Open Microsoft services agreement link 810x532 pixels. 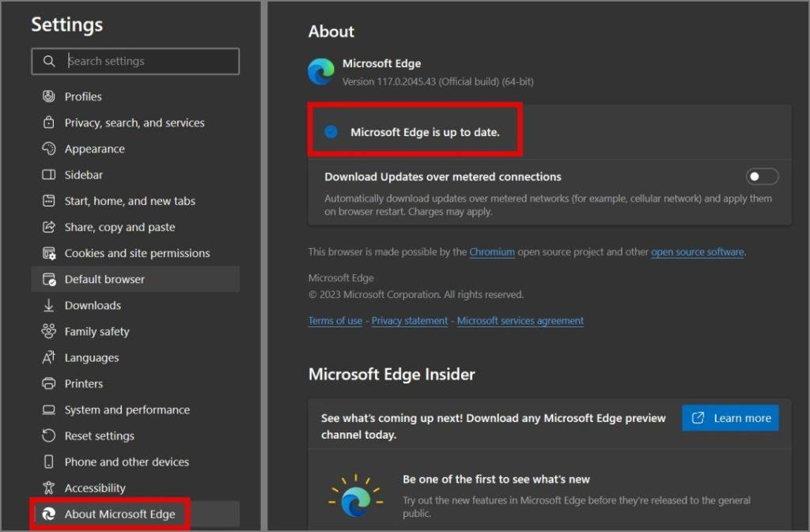pos(520,320)
